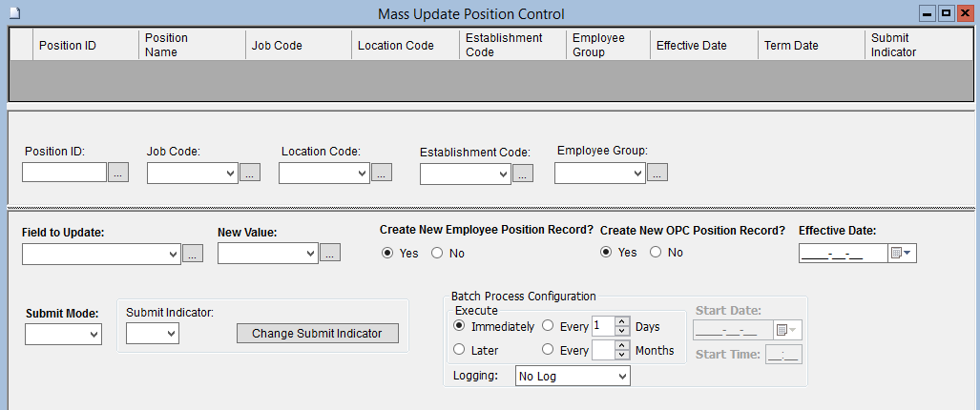980x410 pixels.
Task: Click the New Value ellipsis lookup button
Action: tap(329, 254)
